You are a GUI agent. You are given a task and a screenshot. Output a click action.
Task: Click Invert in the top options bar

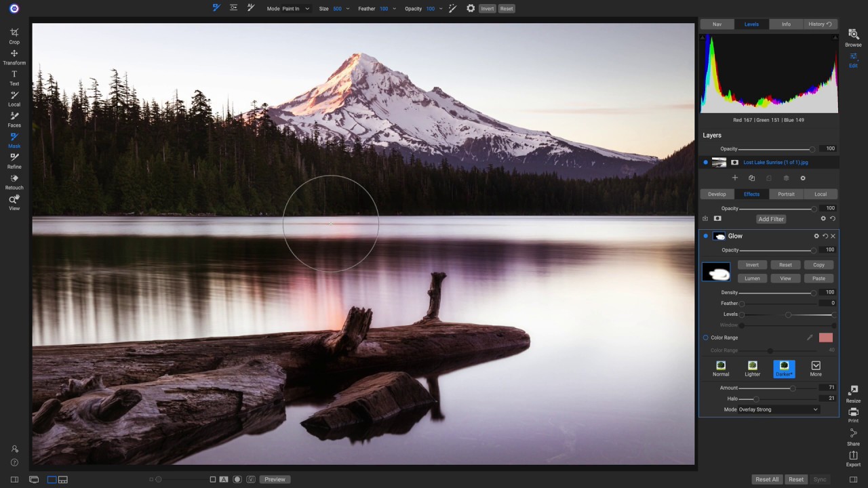coord(487,9)
